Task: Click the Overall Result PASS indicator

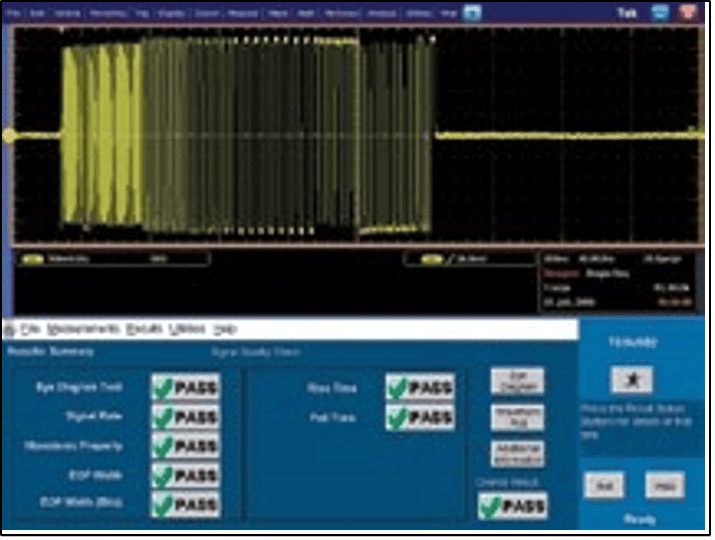Action: [x=511, y=506]
